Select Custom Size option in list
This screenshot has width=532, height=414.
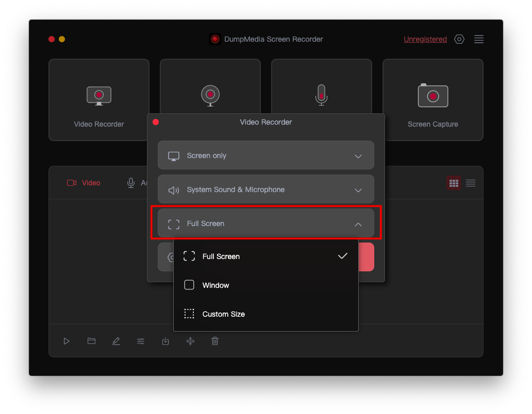coord(265,314)
